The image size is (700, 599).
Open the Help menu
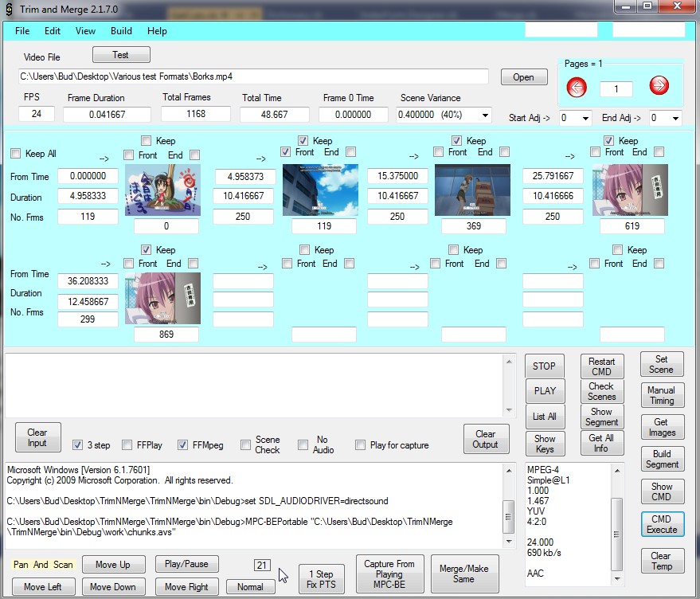157,31
